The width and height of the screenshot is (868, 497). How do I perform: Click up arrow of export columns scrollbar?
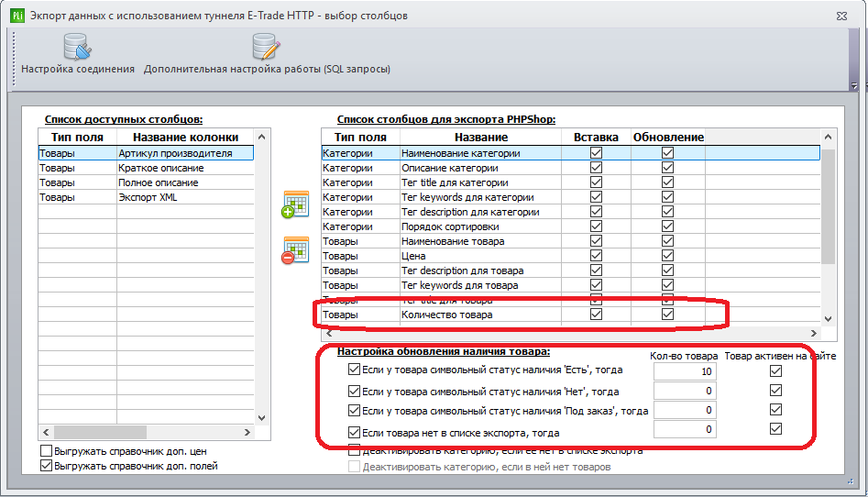pos(829,137)
